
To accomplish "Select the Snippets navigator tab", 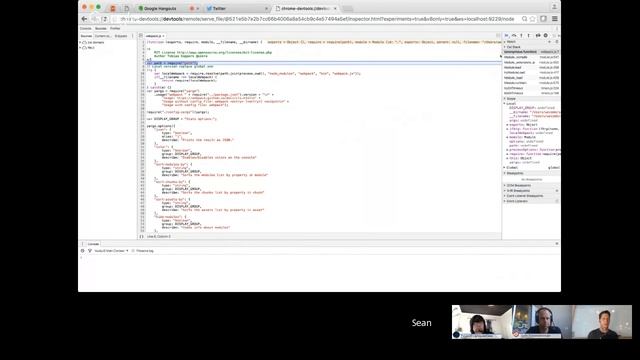I will pos(121,36).
